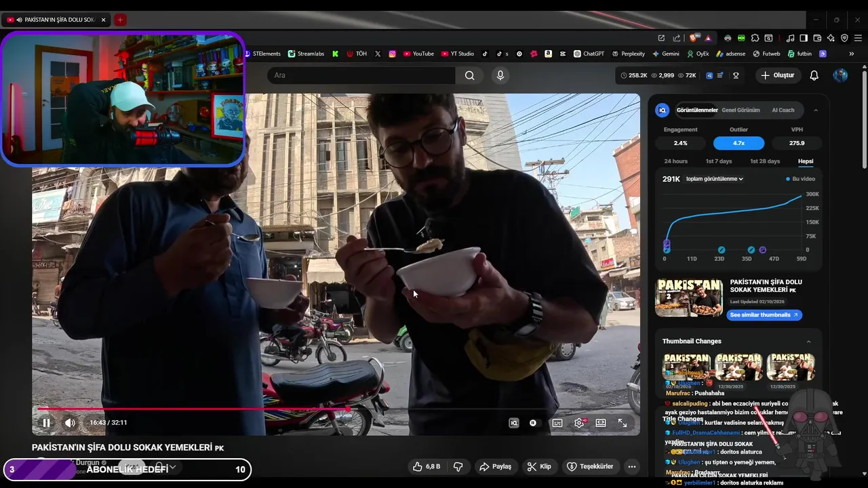Click the 4.7x Outlier pill
Image resolution: width=868 pixels, height=488 pixels.
tap(738, 143)
